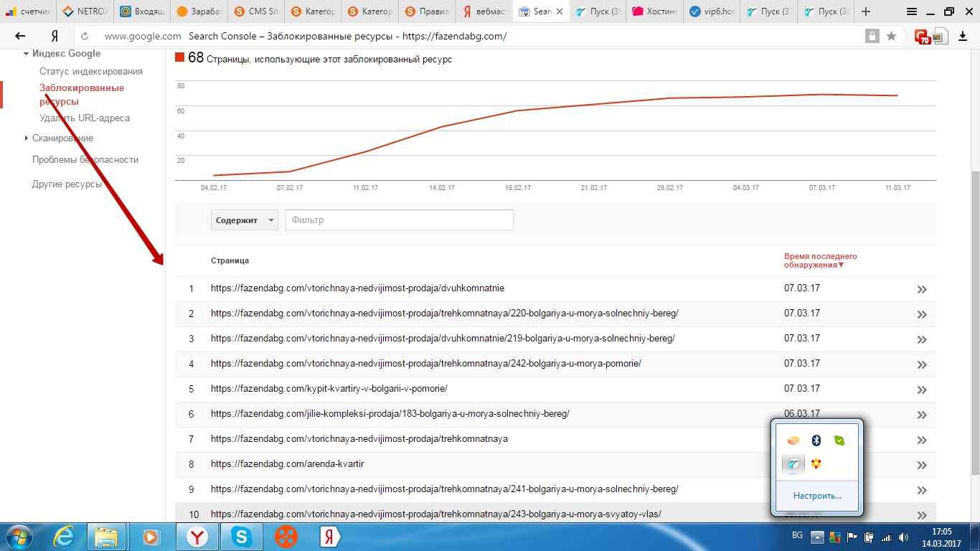Image resolution: width=980 pixels, height=551 pixels.
Task: Open 'Удалить URL-адреса' sidebar link
Action: (x=85, y=118)
